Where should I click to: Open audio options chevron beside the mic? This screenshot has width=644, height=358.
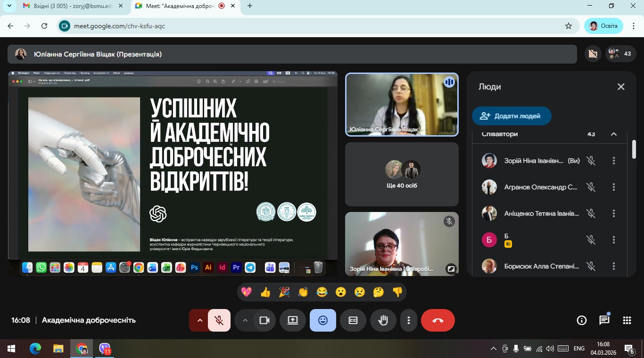[x=200, y=320]
